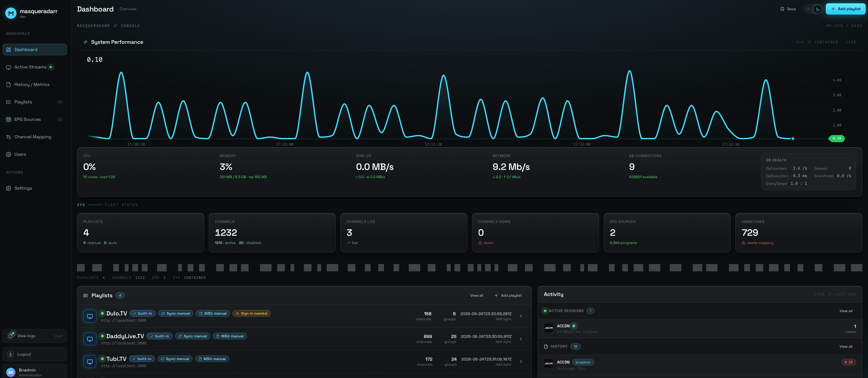Image resolution: width=868 pixels, height=378 pixels.
Task: Switch to dark theme moon icon
Action: [x=817, y=9]
